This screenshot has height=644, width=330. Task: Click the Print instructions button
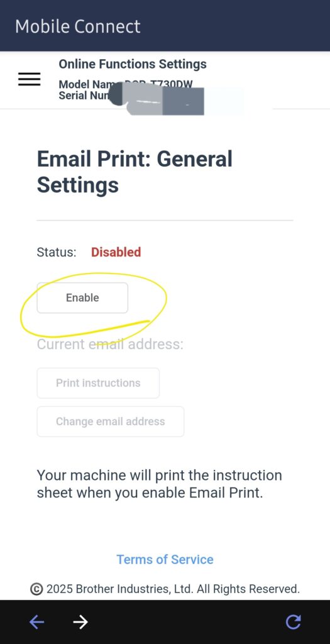point(98,383)
